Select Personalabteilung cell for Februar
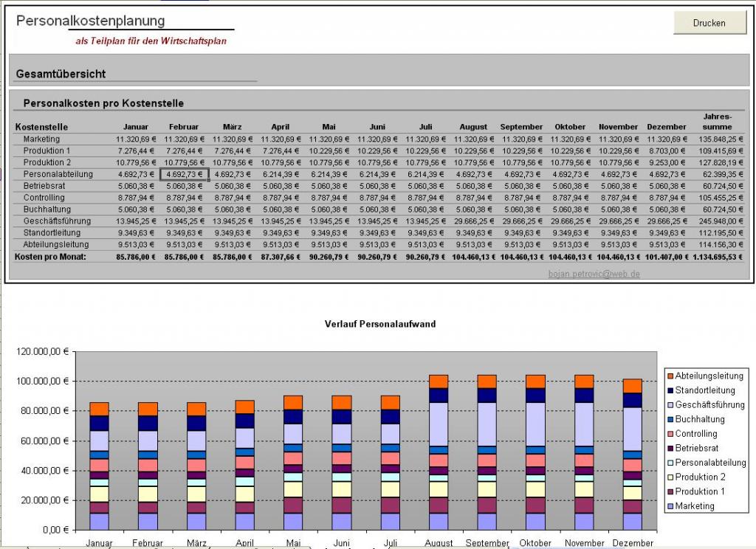 tap(185, 174)
